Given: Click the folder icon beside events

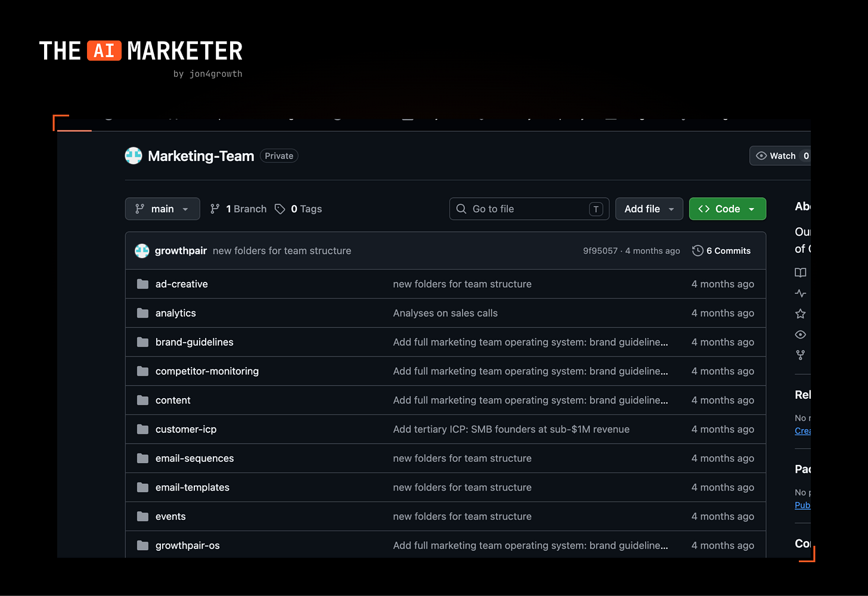Looking at the screenshot, I should 142,516.
